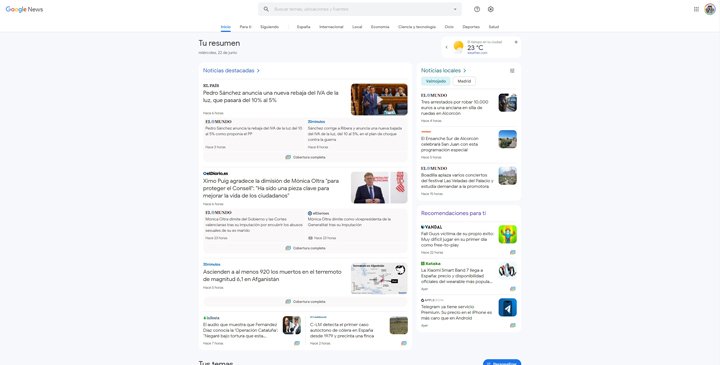
Task: Open Ximo Puig photo thumbnail
Action: [379, 187]
